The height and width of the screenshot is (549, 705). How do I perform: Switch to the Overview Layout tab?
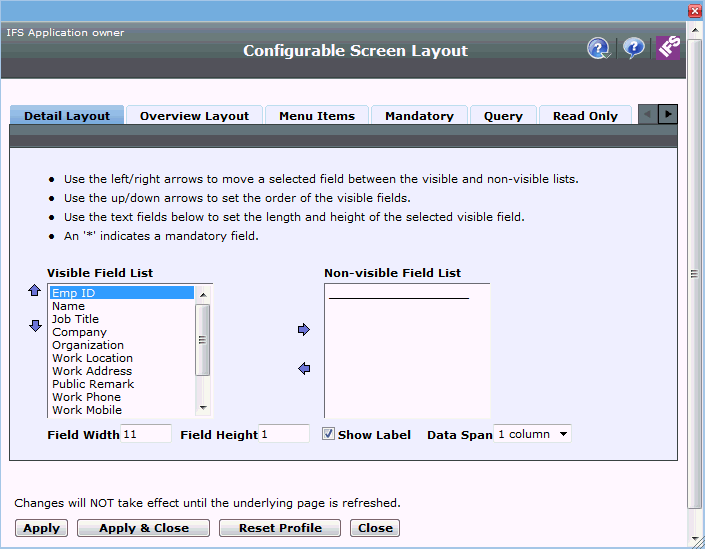(x=194, y=116)
